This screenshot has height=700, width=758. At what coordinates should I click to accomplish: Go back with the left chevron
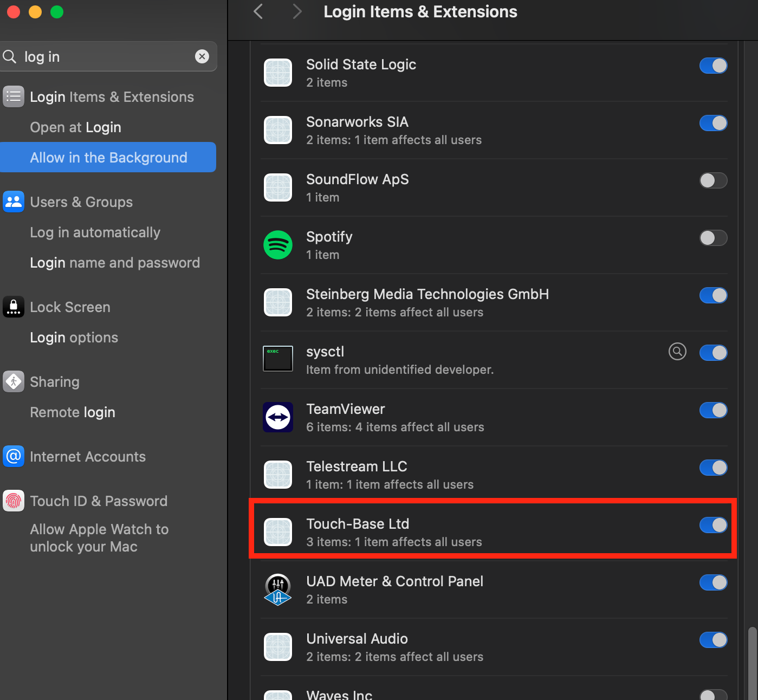coord(258,11)
